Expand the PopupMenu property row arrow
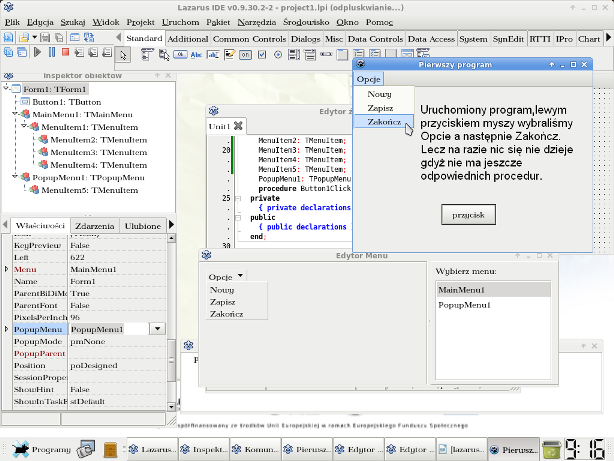This screenshot has height=461, width=614. coord(7,329)
